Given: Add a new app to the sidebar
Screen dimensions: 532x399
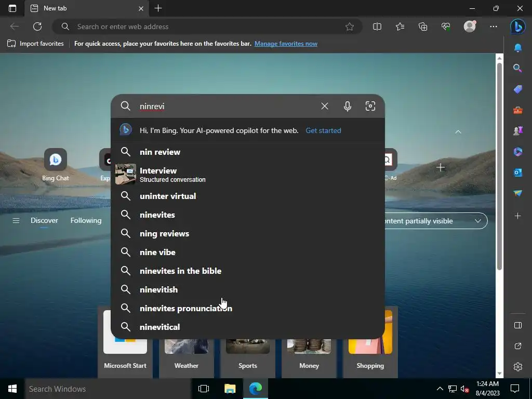Looking at the screenshot, I should (x=518, y=216).
